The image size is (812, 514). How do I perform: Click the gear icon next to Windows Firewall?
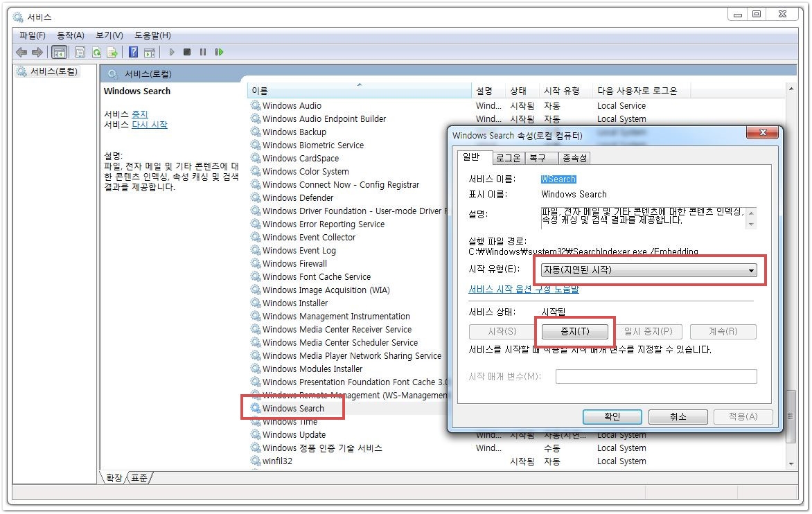pyautogui.click(x=255, y=263)
